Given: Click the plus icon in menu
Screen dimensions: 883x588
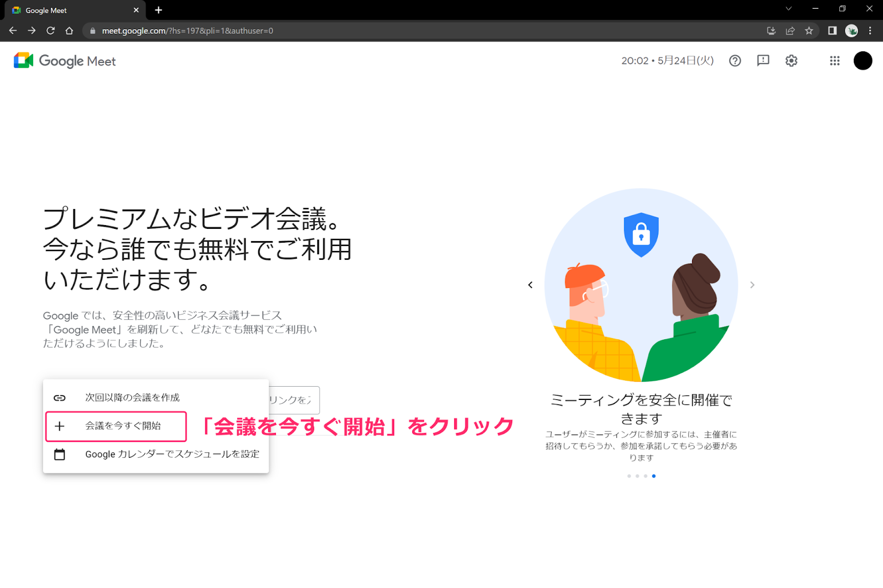Looking at the screenshot, I should tap(60, 426).
